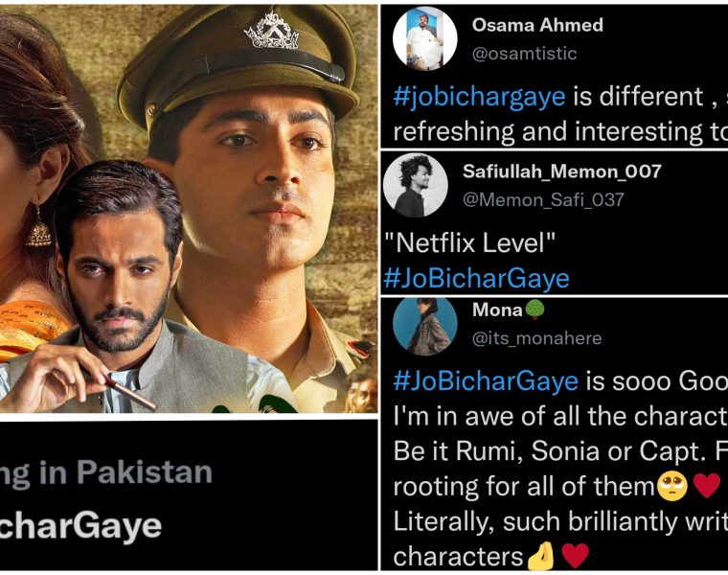Click the eye-roll face emoji in Mona's tweet
The width and height of the screenshot is (728, 575).
coord(671,486)
